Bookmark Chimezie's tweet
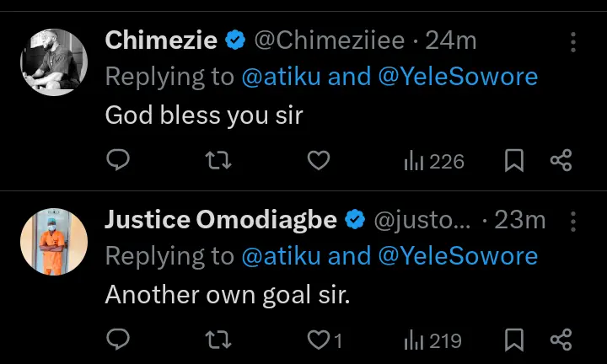 tap(514, 160)
